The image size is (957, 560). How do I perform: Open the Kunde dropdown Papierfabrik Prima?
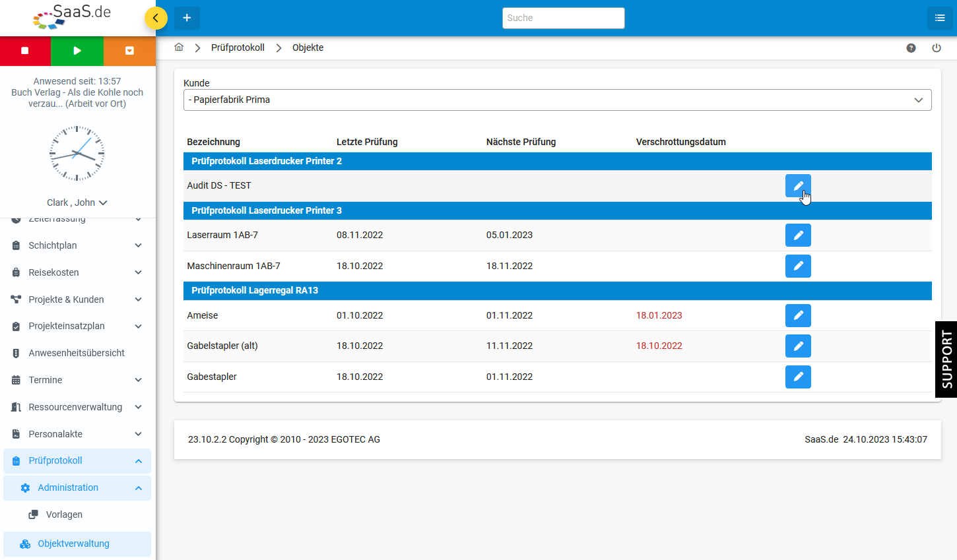pyautogui.click(x=557, y=100)
